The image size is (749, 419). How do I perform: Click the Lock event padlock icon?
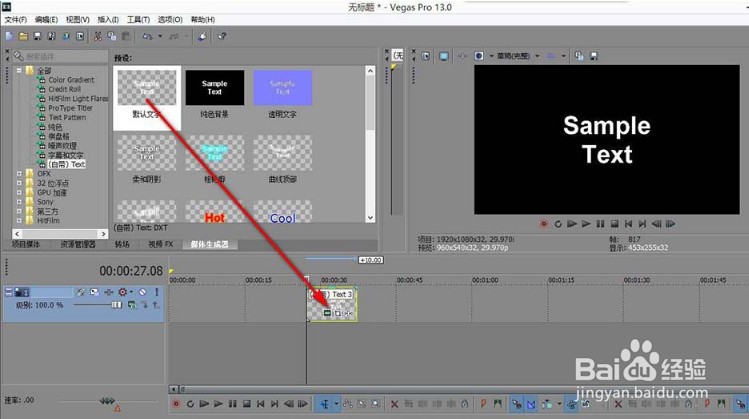click(x=464, y=404)
